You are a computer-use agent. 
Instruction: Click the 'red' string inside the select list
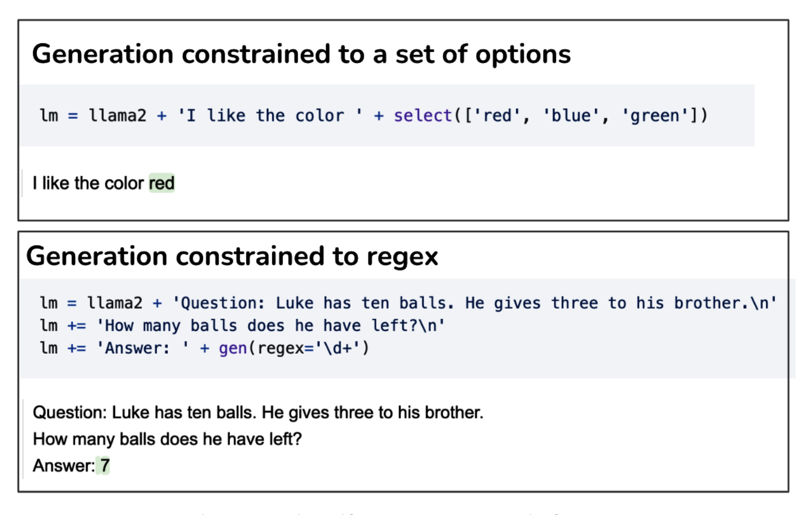point(497,116)
